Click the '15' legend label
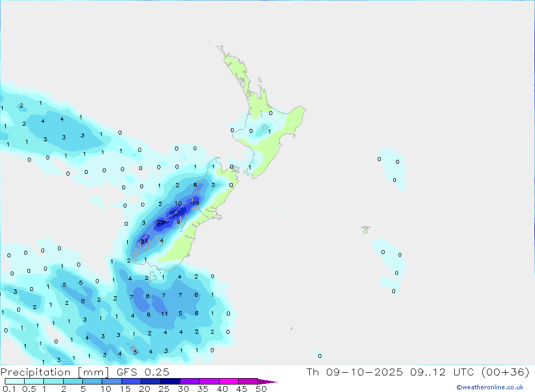Image resolution: width=535 pixels, height=392 pixels. [125, 389]
